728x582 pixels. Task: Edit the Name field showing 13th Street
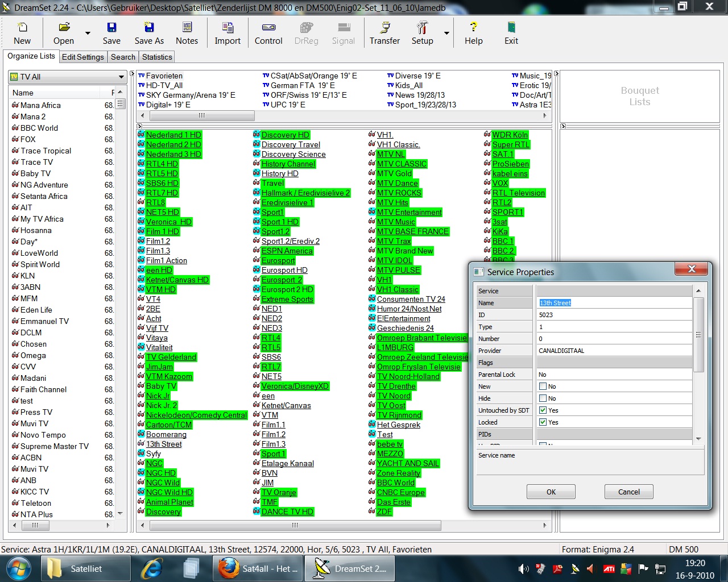tap(614, 303)
